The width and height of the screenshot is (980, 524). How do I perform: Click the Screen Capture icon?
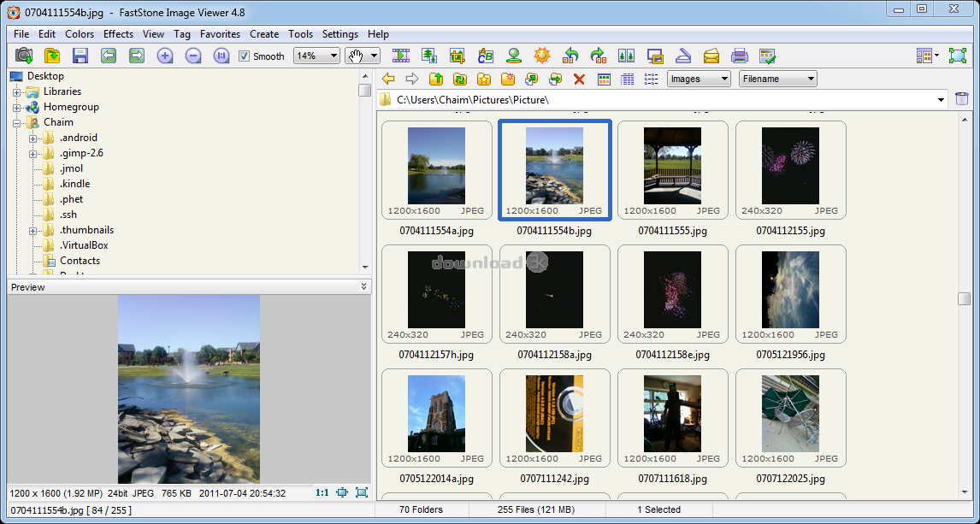pos(655,56)
